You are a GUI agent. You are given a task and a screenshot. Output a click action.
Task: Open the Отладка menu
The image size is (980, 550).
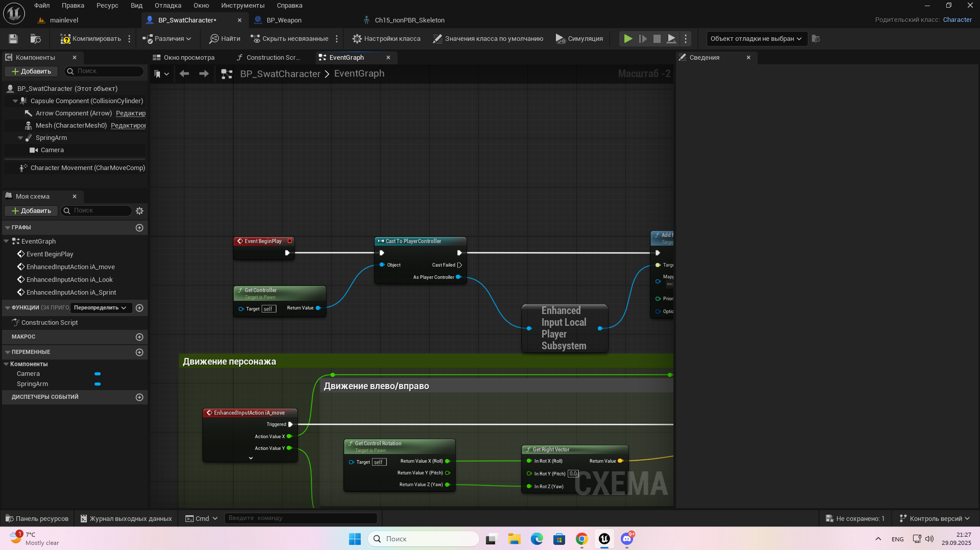pos(168,6)
